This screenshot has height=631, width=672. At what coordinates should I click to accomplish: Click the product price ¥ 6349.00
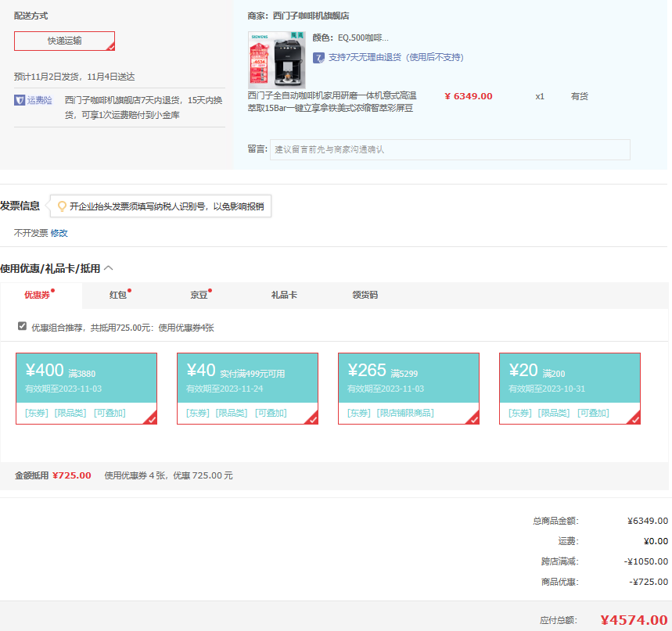469,96
